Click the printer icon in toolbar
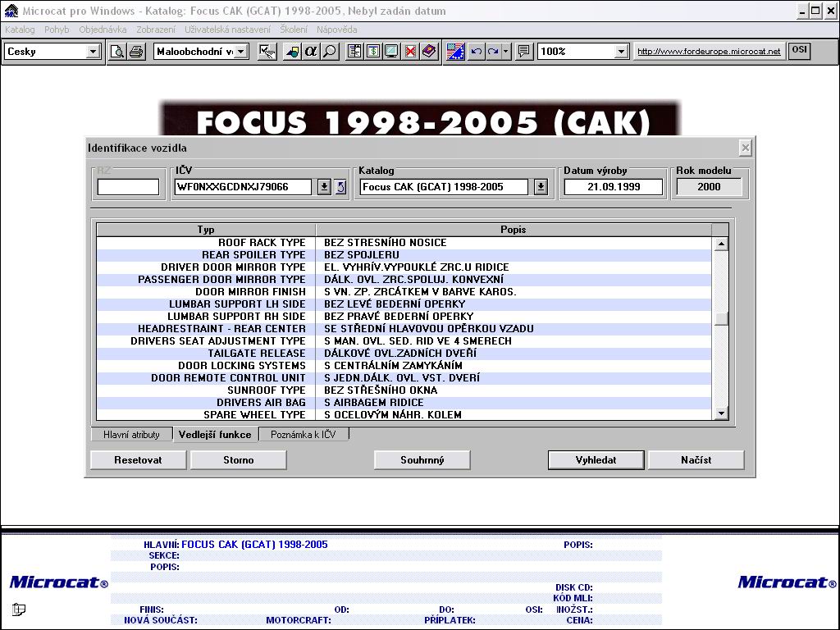Viewport: 840px width, 630px height. [x=136, y=52]
